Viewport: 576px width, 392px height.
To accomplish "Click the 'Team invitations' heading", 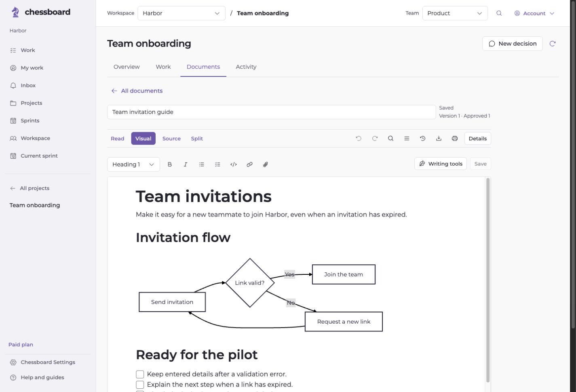I will (204, 197).
